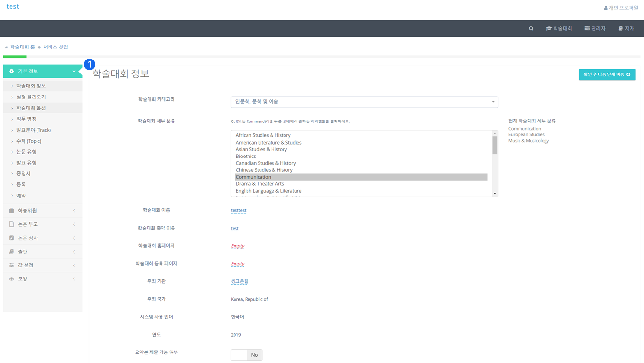
Task: Select Asian Studies & History in list
Action: [x=361, y=149]
